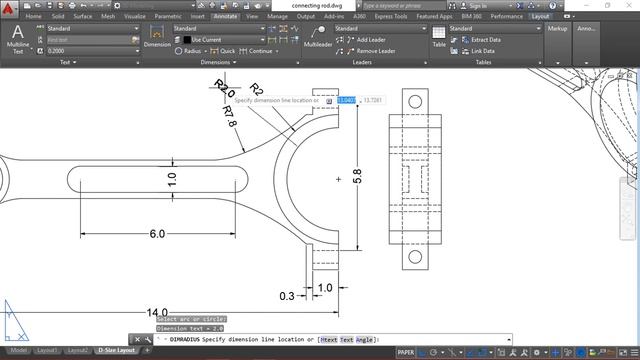
Task: Click the Table tool
Action: (x=439, y=37)
